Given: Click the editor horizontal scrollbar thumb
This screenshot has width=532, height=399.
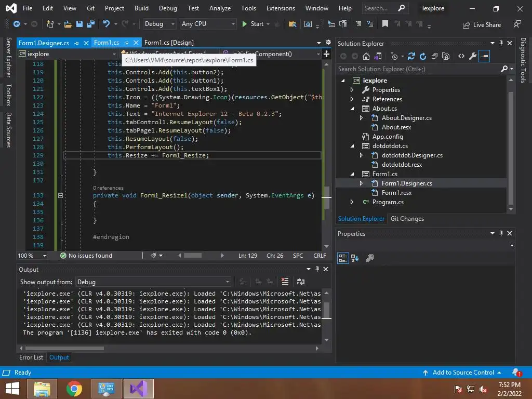Looking at the screenshot, I should tap(192, 255).
